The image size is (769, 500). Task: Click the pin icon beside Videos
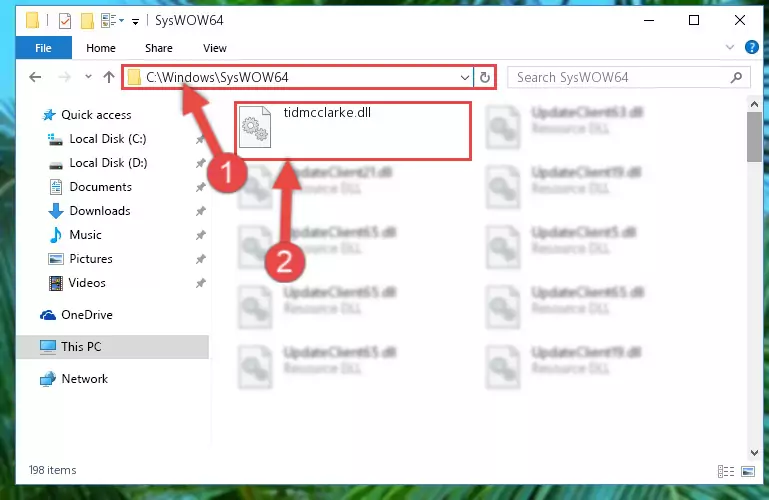pyautogui.click(x=200, y=283)
